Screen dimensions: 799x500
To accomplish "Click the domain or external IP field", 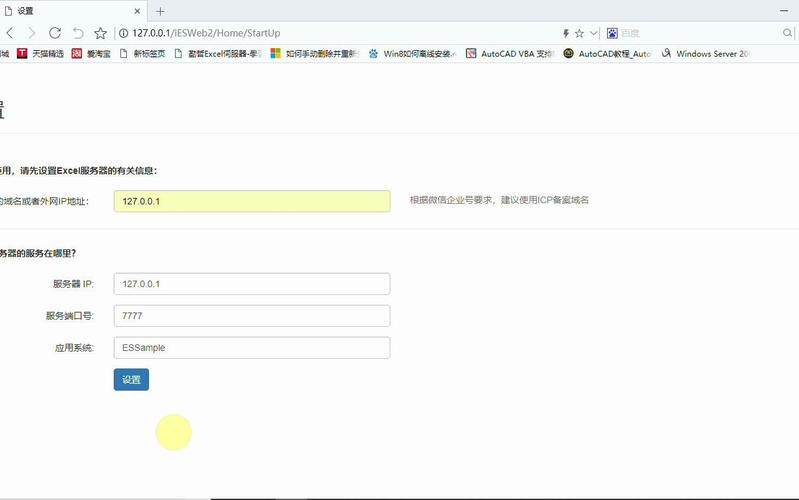I will pyautogui.click(x=252, y=201).
